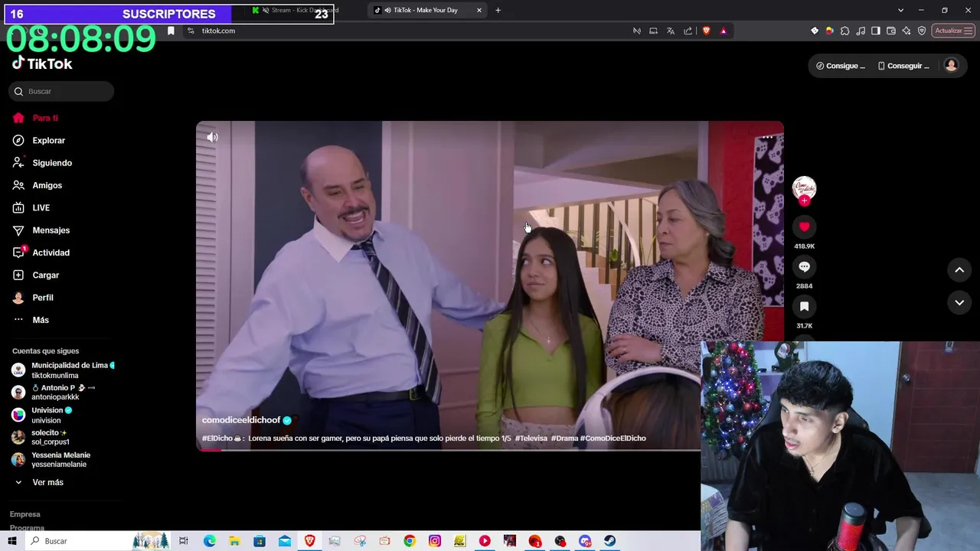
Task: Click the Empresa footer link
Action: [x=24, y=514]
